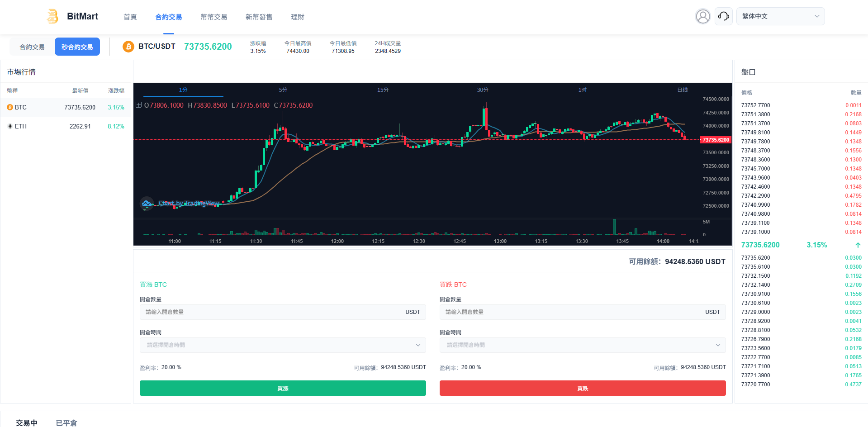
Task: Open the user account profile icon
Action: pyautogui.click(x=702, y=16)
